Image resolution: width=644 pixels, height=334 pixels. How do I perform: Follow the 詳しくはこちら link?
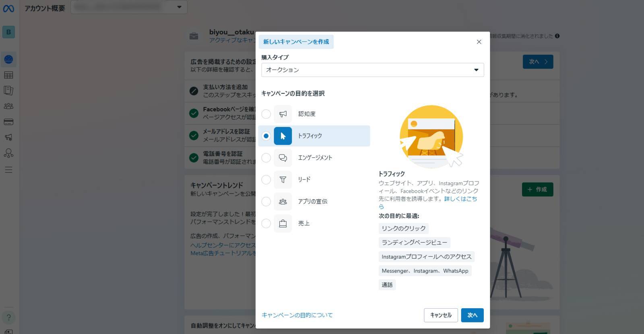pos(460,199)
